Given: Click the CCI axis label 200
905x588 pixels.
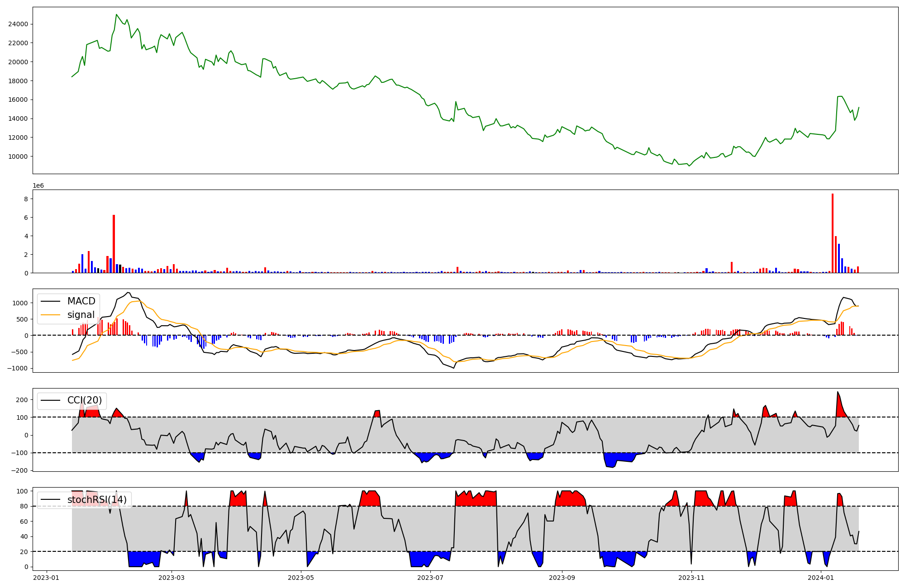Looking at the screenshot, I should [x=23, y=400].
